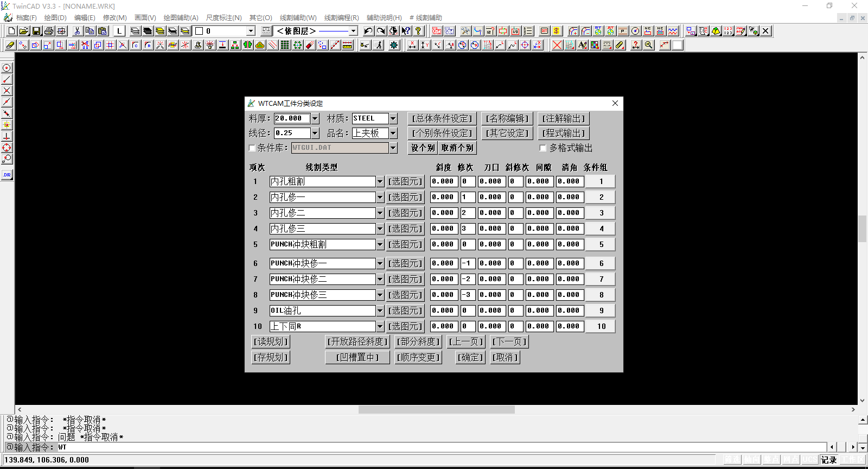Expand the 料厚 thickness dropdown
The height and width of the screenshot is (469, 868).
(x=315, y=118)
